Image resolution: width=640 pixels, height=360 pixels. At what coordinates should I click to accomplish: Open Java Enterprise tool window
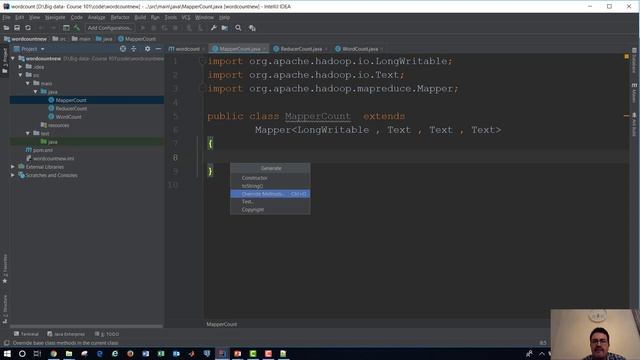pyautogui.click(x=66, y=334)
